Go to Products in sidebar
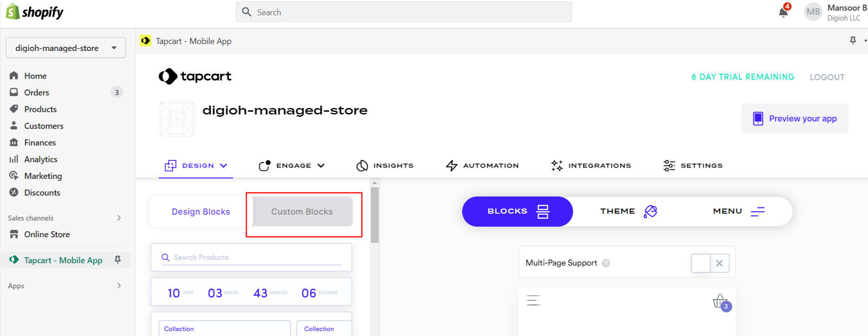Image resolution: width=868 pixels, height=336 pixels. (x=40, y=109)
